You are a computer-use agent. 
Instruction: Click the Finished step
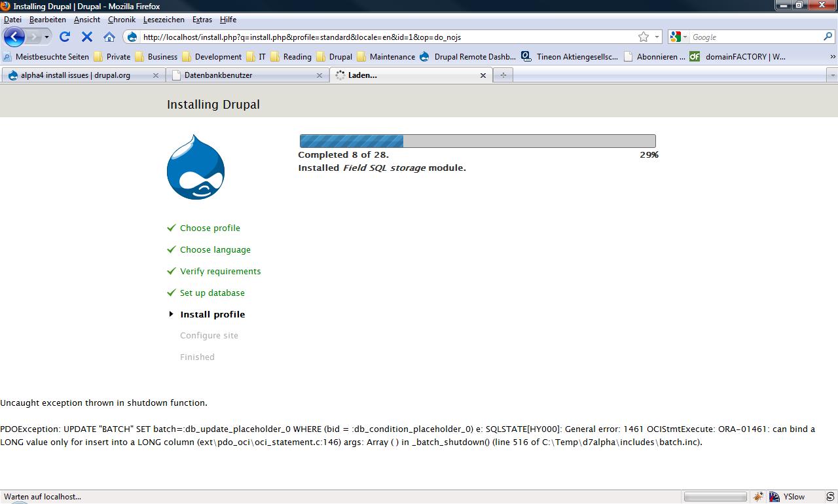[x=197, y=357]
